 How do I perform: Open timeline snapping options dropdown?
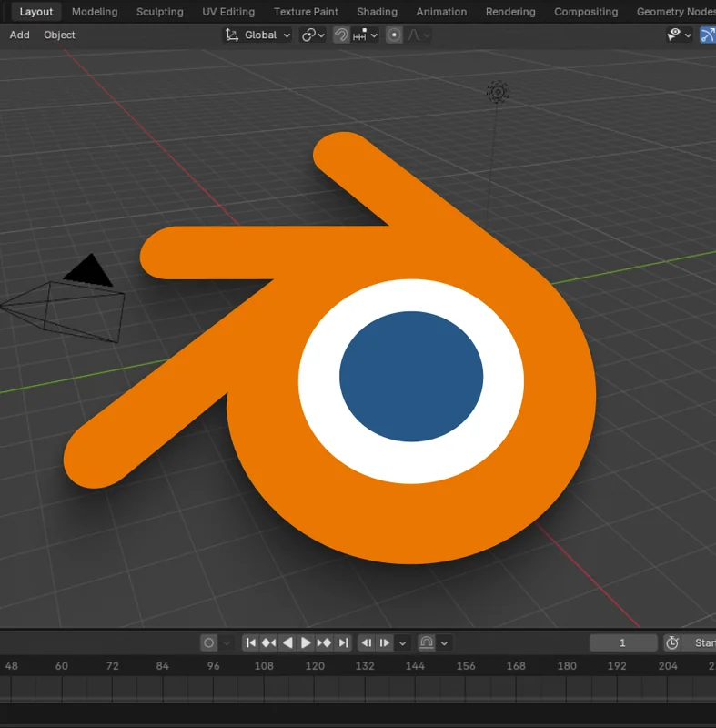coord(444,643)
